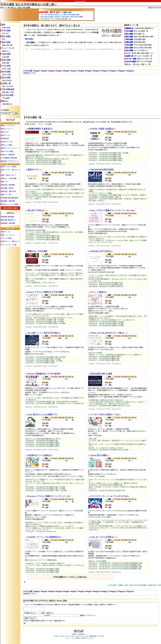Click 通知 link in 星読みテラス card
This screenshot has height=644, width=161.
pos(47,181)
